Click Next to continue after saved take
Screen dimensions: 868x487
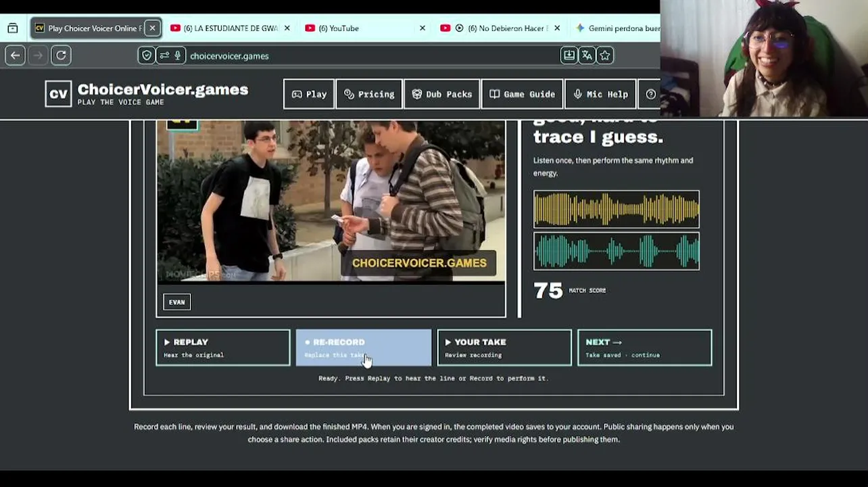(645, 348)
